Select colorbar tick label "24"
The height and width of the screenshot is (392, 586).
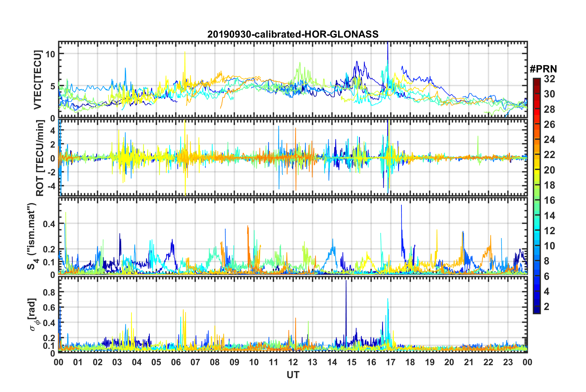pos(549,140)
